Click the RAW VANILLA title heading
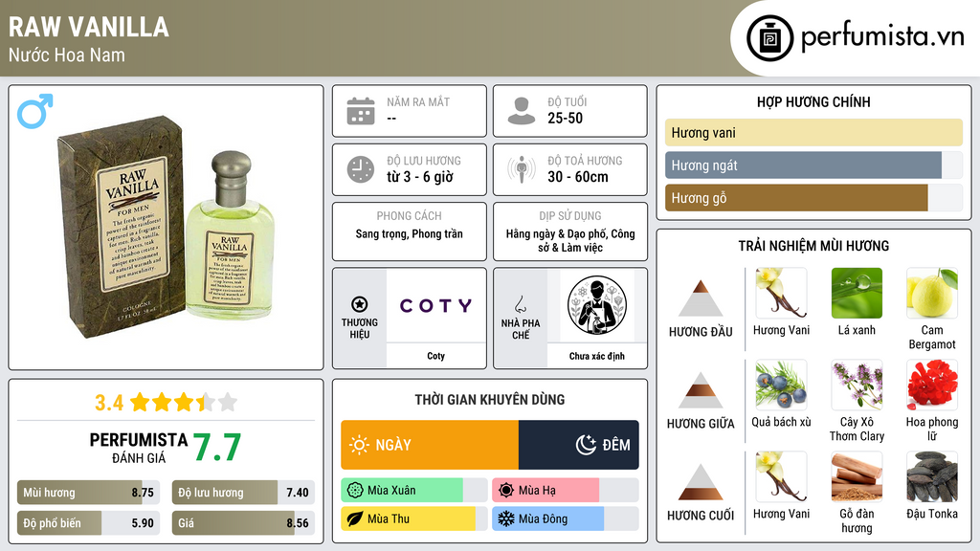This screenshot has width=980, height=551. (x=89, y=27)
